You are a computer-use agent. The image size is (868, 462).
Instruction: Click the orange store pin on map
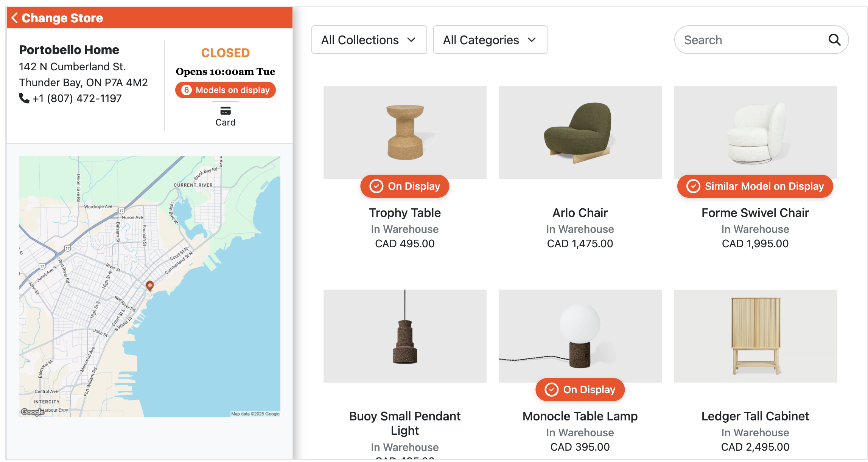(x=150, y=285)
